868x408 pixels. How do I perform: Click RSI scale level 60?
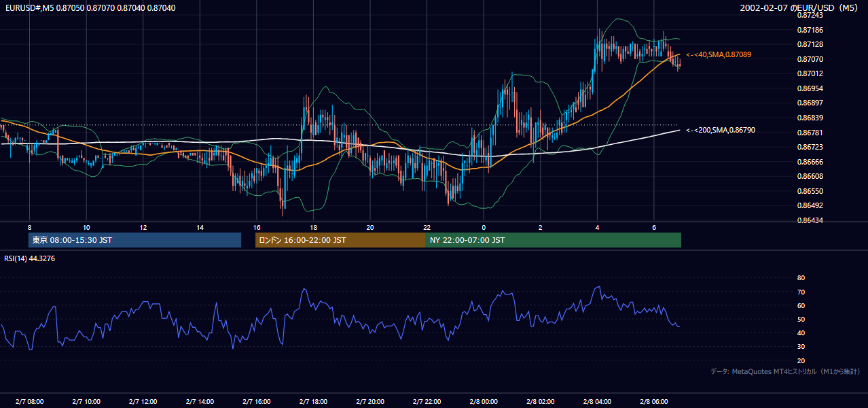801,306
